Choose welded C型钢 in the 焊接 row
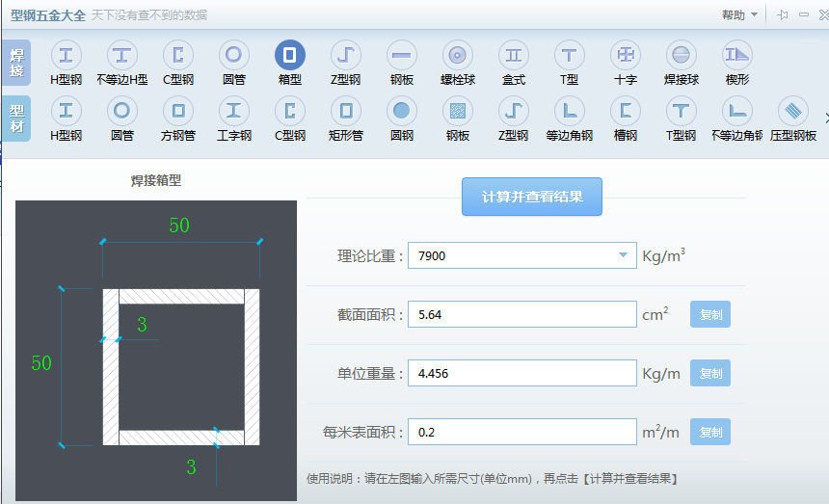This screenshot has width=829, height=504. click(178, 56)
